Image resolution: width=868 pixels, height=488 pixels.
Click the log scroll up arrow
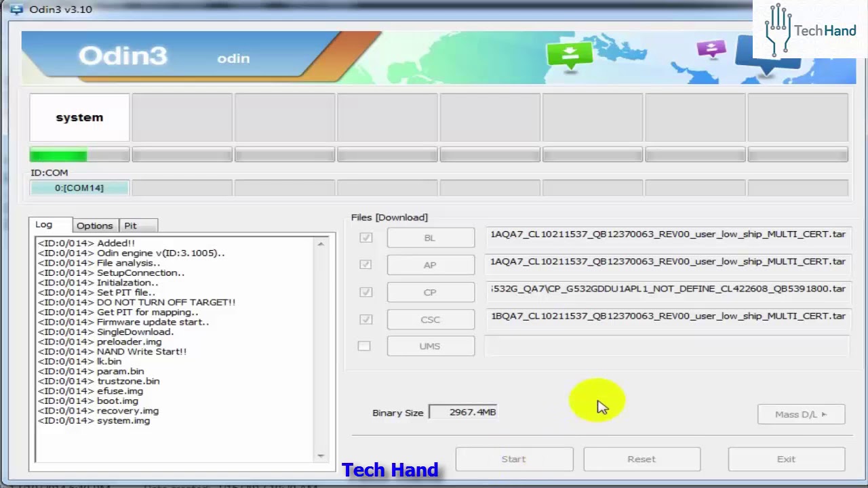pyautogui.click(x=321, y=244)
